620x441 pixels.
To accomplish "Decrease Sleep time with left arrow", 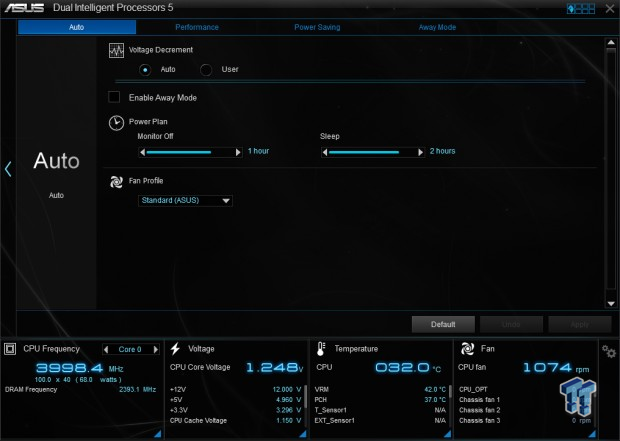I will coord(325,152).
